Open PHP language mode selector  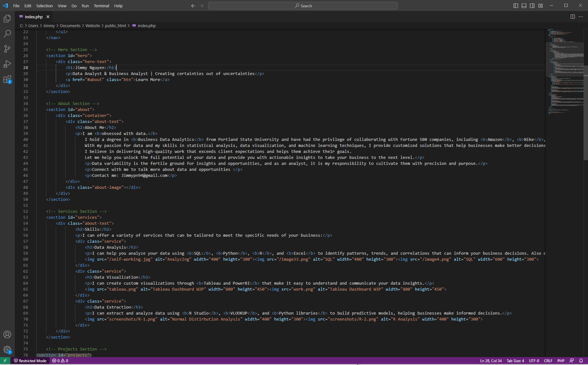tap(561, 361)
